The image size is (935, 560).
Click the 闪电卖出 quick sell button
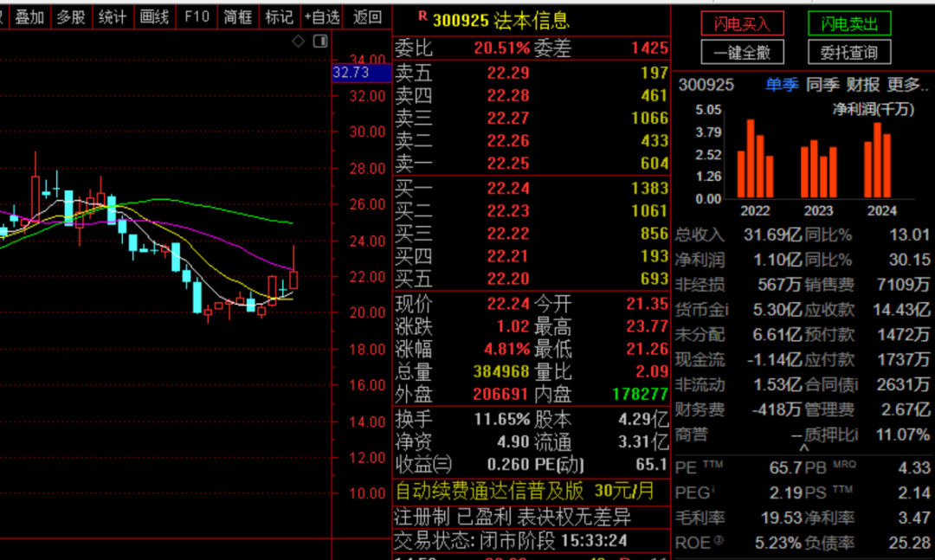click(850, 24)
